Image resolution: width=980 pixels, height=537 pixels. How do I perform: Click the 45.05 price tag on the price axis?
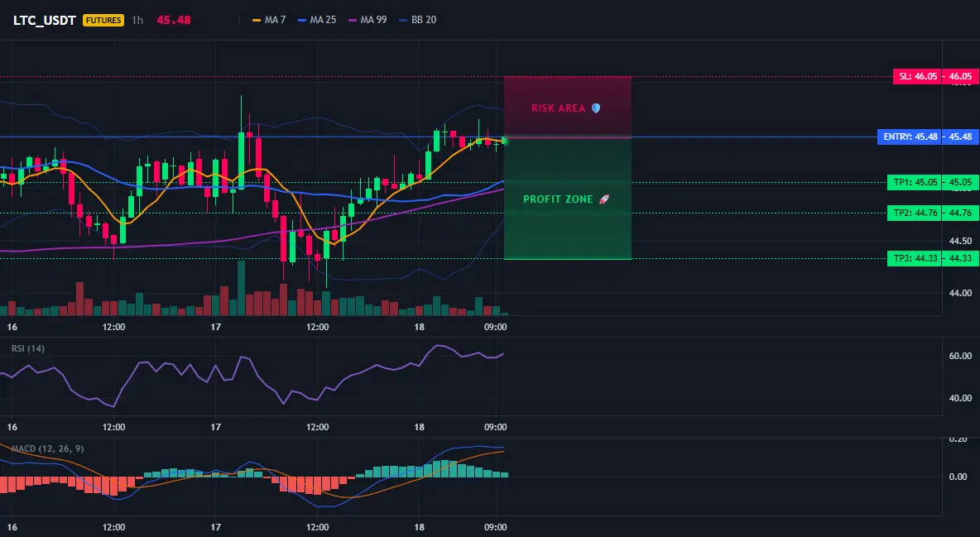961,183
